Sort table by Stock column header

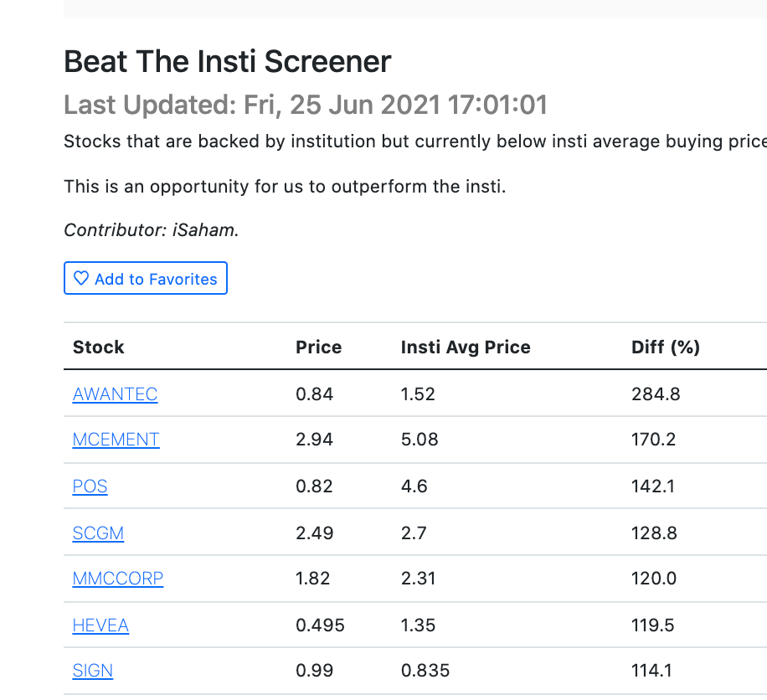click(x=98, y=347)
